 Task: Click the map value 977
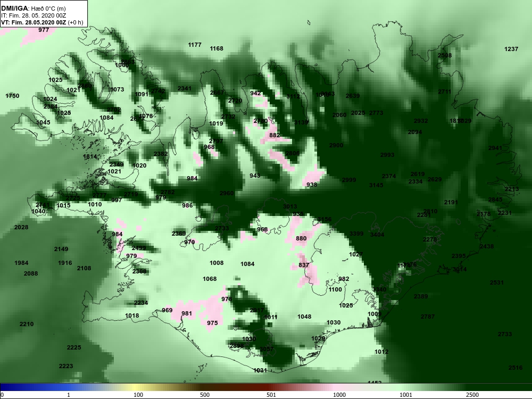tap(44, 30)
